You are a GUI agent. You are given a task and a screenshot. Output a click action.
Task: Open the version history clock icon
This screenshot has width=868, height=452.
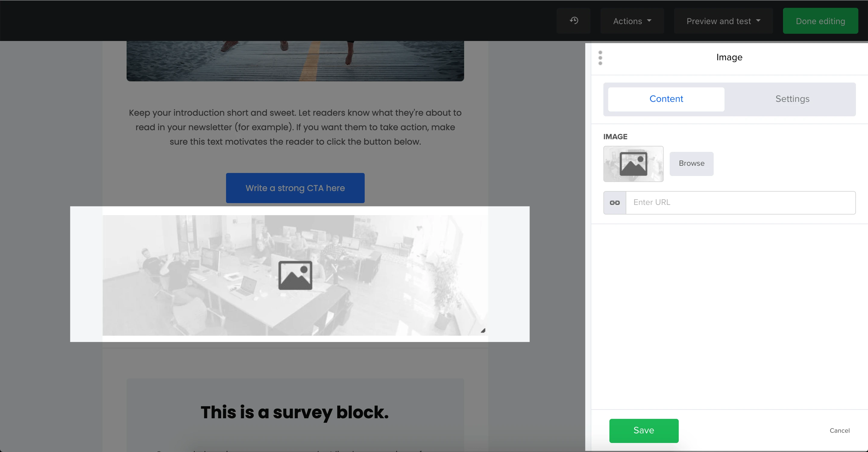(x=574, y=21)
